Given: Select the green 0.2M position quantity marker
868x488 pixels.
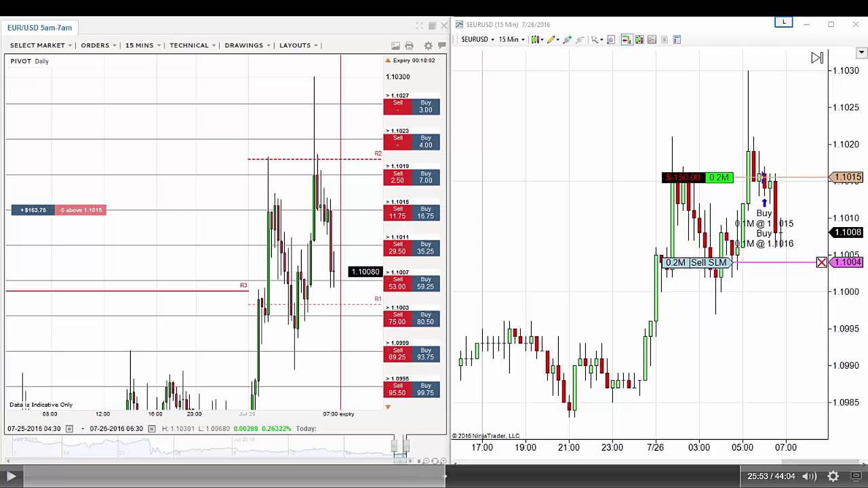Looking at the screenshot, I should click(719, 178).
